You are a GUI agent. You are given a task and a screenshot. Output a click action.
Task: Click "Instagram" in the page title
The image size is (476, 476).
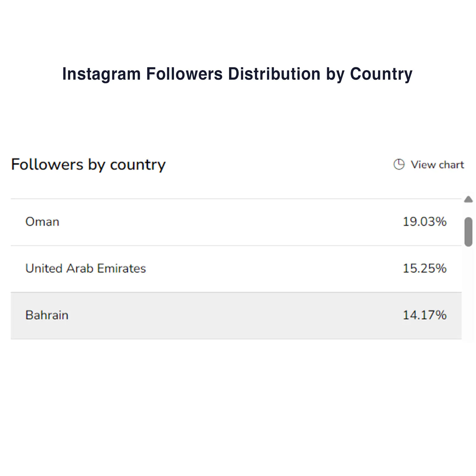pos(101,74)
